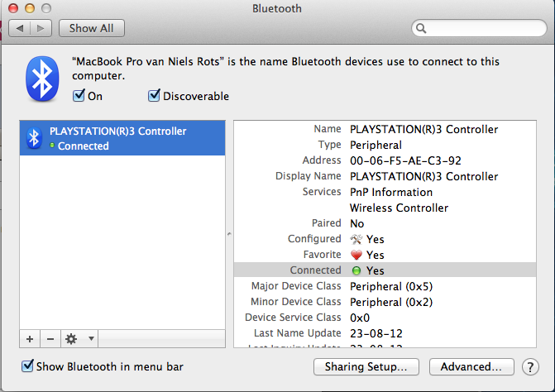
Task: Click the help question mark button
Action: coord(530,366)
